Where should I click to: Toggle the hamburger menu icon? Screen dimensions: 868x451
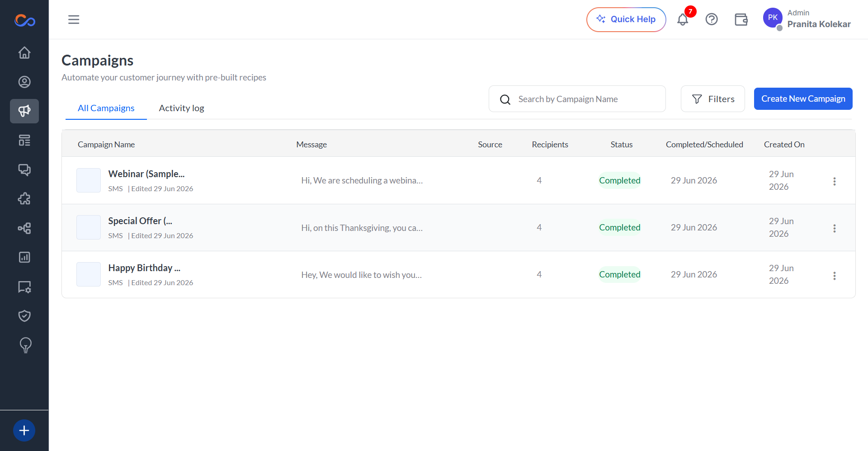pos(74,19)
